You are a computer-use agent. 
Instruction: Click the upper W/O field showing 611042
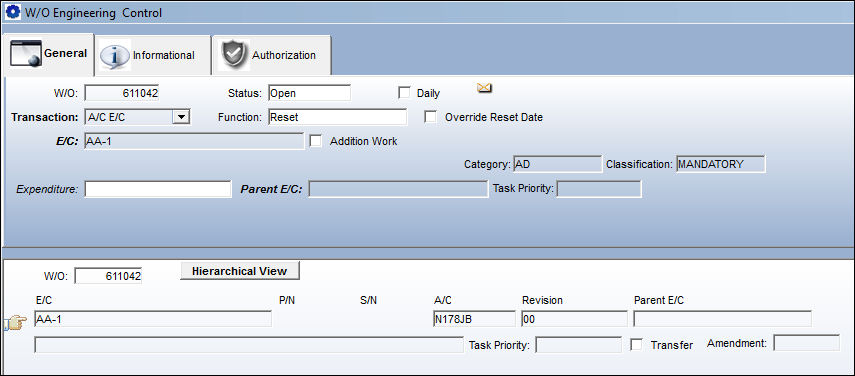point(122,93)
